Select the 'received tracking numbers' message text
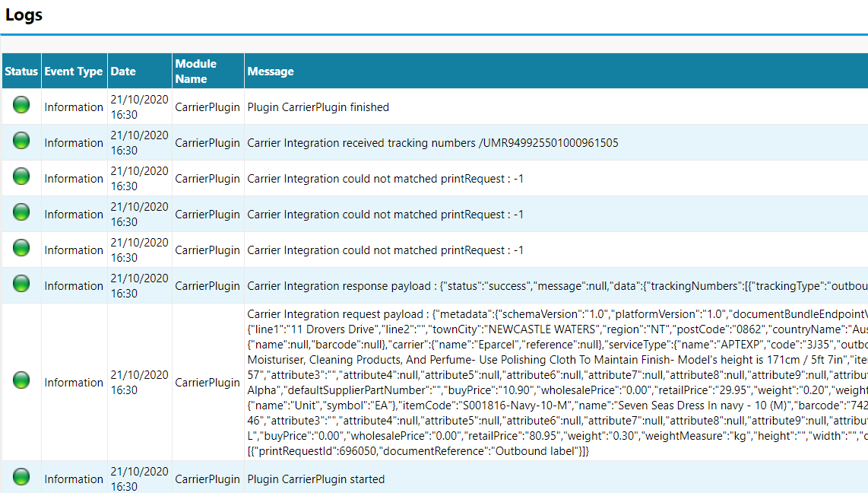 [432, 143]
